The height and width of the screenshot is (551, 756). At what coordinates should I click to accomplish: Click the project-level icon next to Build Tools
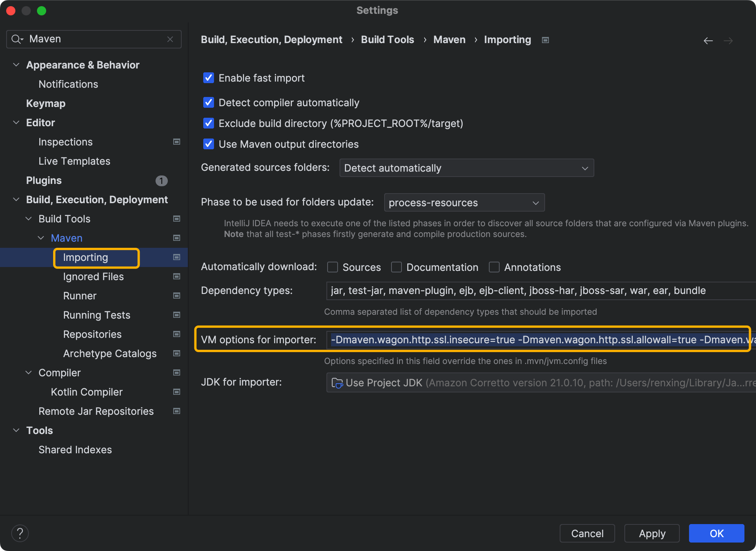pos(177,219)
